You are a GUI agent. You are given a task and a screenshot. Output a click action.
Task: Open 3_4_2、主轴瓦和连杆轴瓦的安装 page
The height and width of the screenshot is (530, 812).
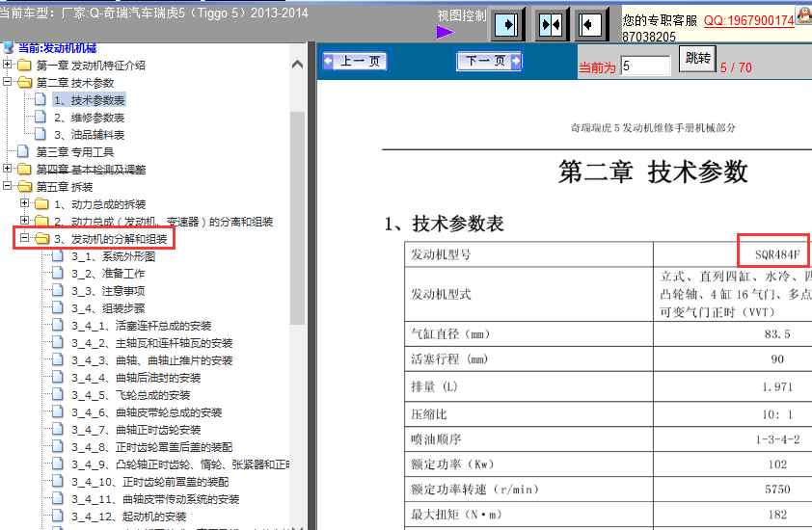(151, 343)
